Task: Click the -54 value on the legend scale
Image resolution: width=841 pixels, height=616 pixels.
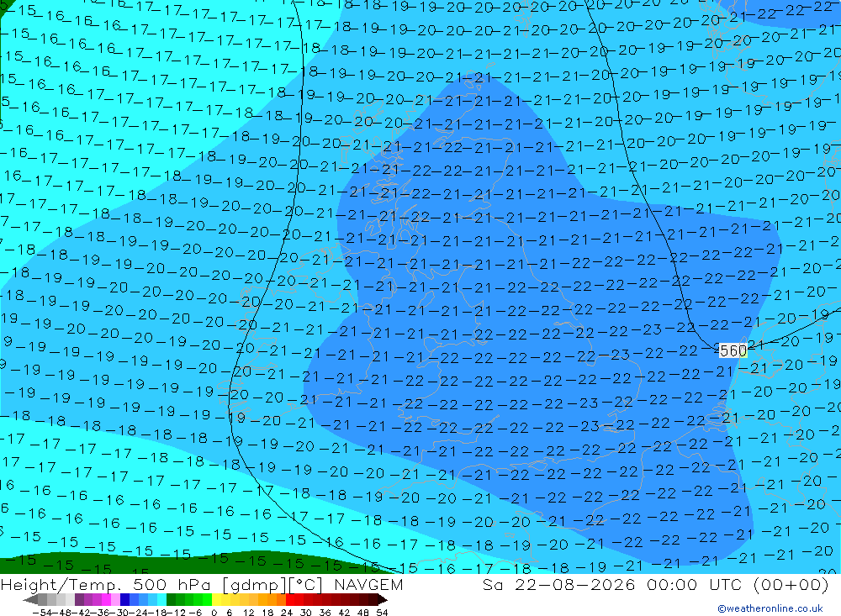Action: tap(42, 613)
